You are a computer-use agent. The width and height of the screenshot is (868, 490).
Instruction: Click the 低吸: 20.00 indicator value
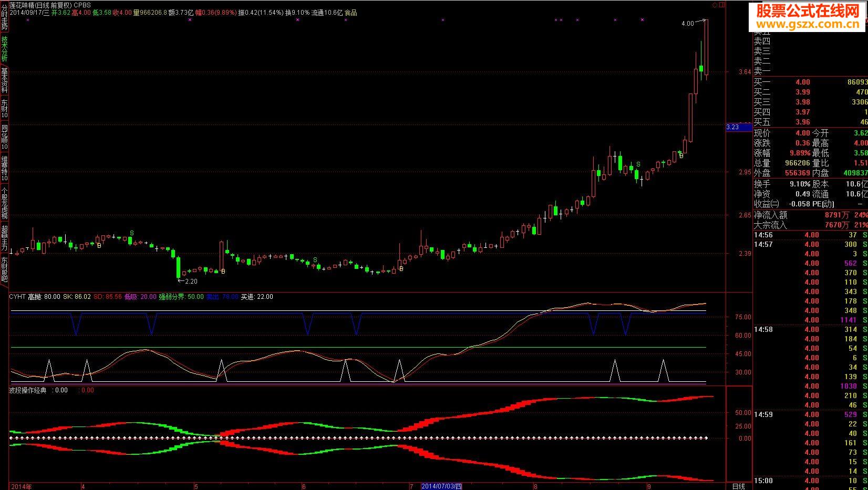pyautogui.click(x=140, y=297)
